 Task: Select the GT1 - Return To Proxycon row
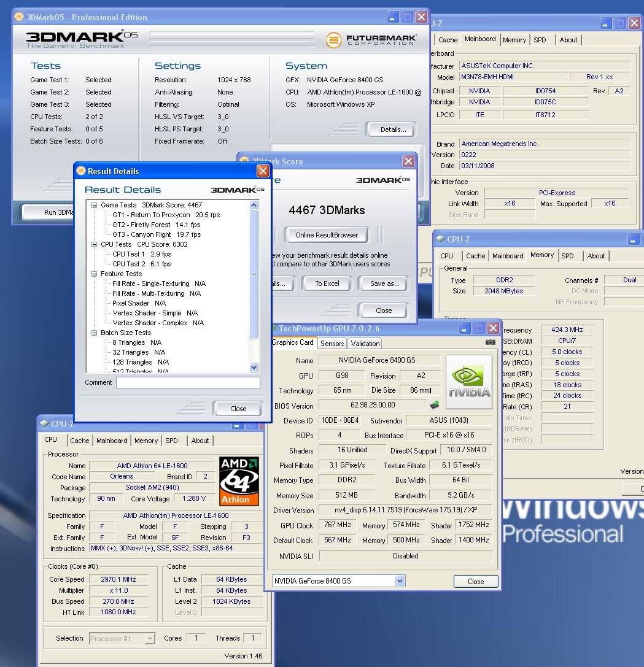pyautogui.click(x=166, y=215)
